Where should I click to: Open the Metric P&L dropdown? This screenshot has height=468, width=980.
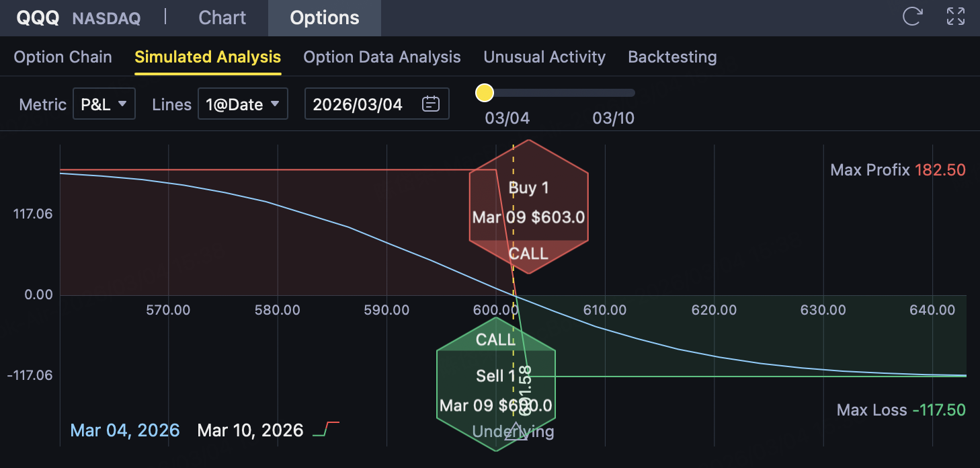click(104, 104)
